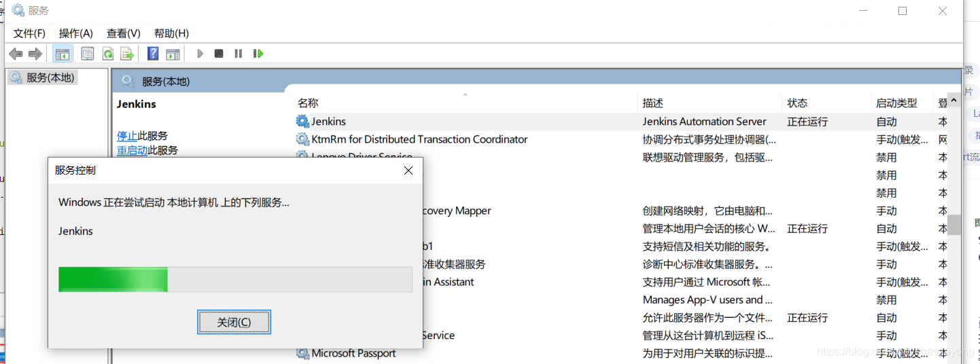Open the Properties toolbar icon
Viewport: 980px width, 364px height.
pyautogui.click(x=88, y=54)
